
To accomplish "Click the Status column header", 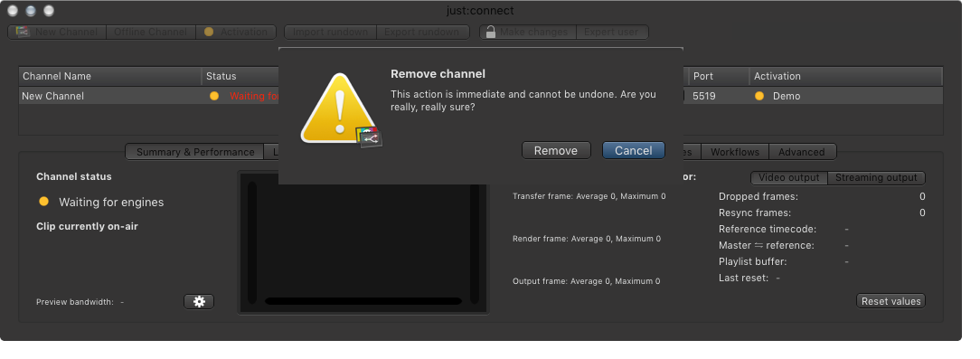I will [240, 76].
